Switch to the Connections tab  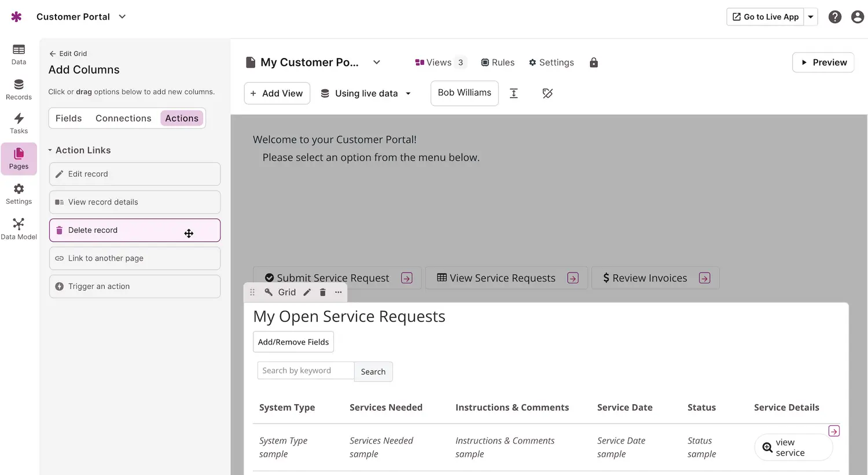pos(123,118)
